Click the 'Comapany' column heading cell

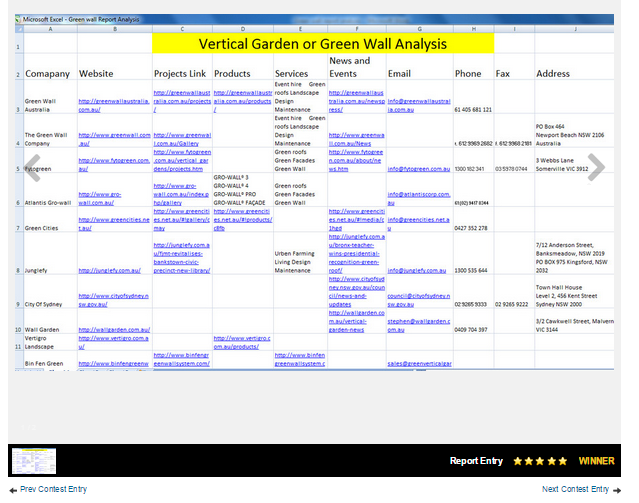[51, 66]
